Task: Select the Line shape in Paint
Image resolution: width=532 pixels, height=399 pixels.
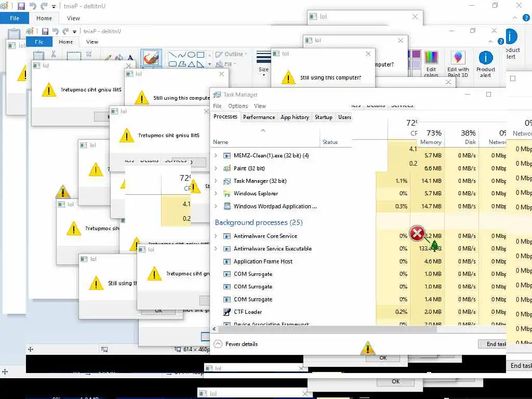Action: [x=172, y=55]
